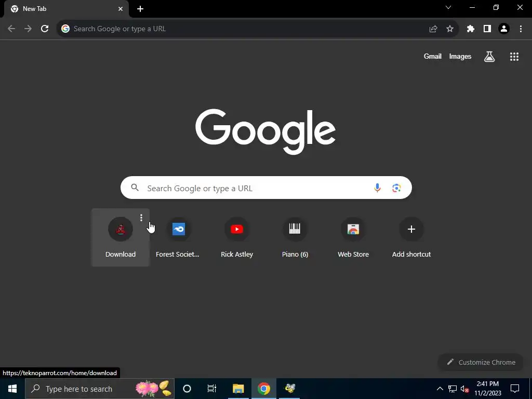532x399 pixels.
Task: Open Chrome's three-dot main menu
Action: (521, 29)
